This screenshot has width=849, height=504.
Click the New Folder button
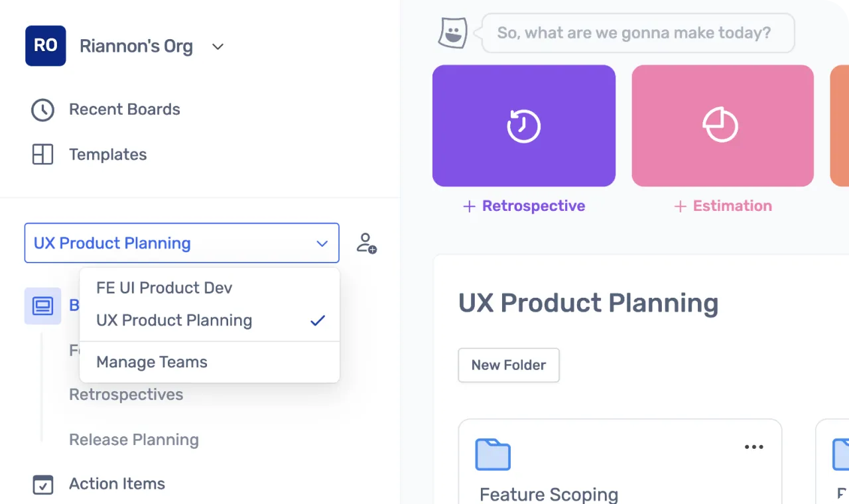point(508,365)
